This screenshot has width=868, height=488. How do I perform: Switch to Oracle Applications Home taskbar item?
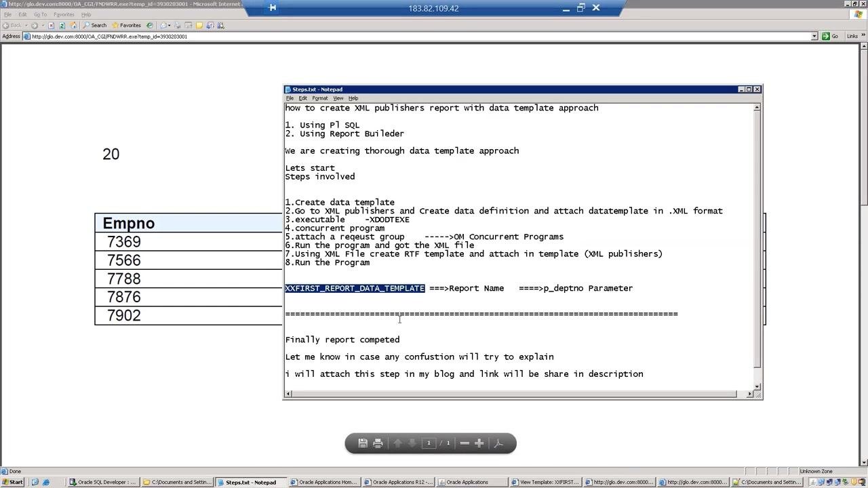323,482
